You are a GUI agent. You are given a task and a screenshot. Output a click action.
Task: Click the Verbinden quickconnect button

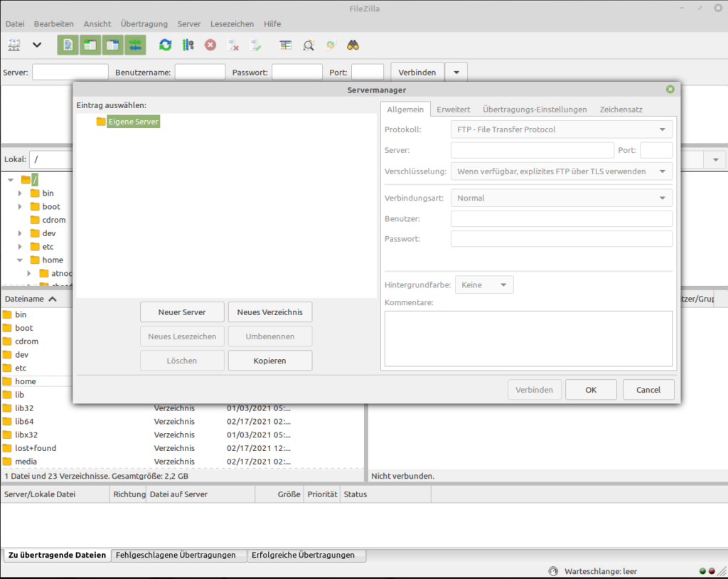tap(417, 72)
